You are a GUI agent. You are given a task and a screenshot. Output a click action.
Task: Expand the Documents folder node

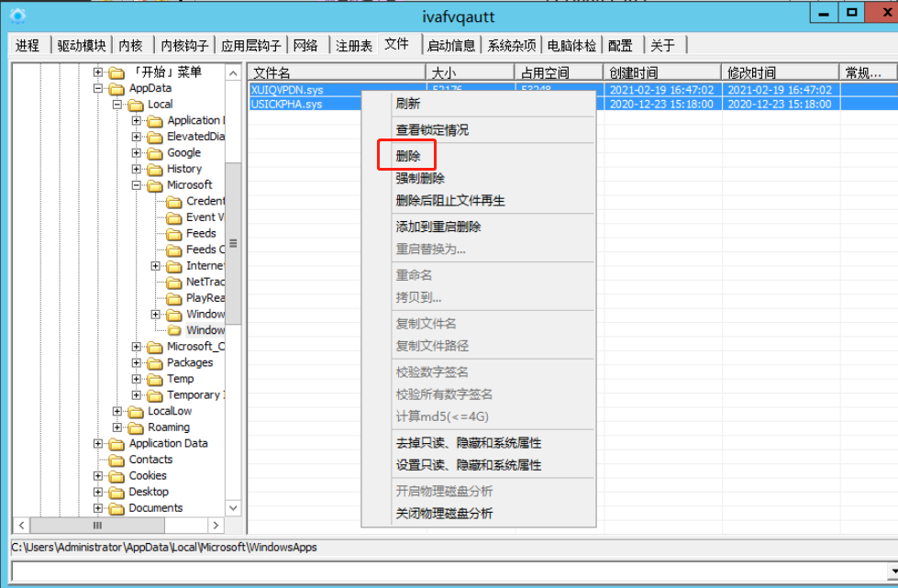point(98,508)
